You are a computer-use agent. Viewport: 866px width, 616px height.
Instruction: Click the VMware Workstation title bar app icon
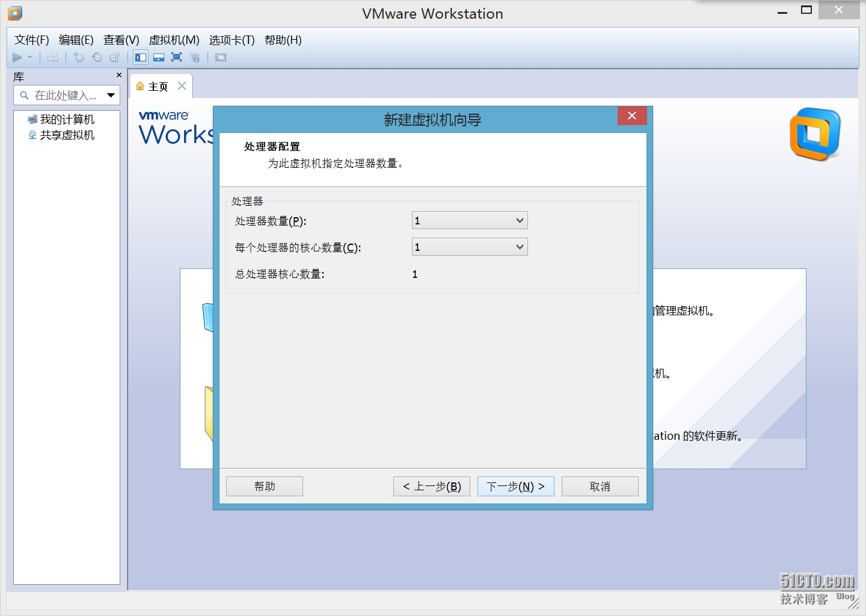15,13
